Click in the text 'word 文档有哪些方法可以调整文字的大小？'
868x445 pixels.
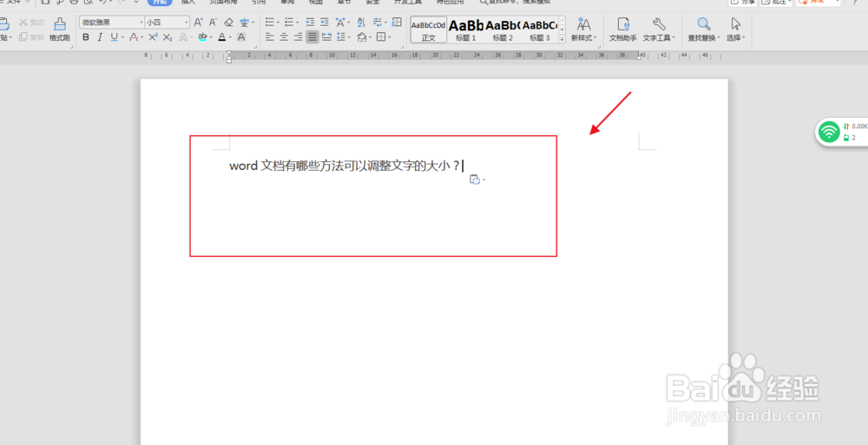[x=345, y=166]
